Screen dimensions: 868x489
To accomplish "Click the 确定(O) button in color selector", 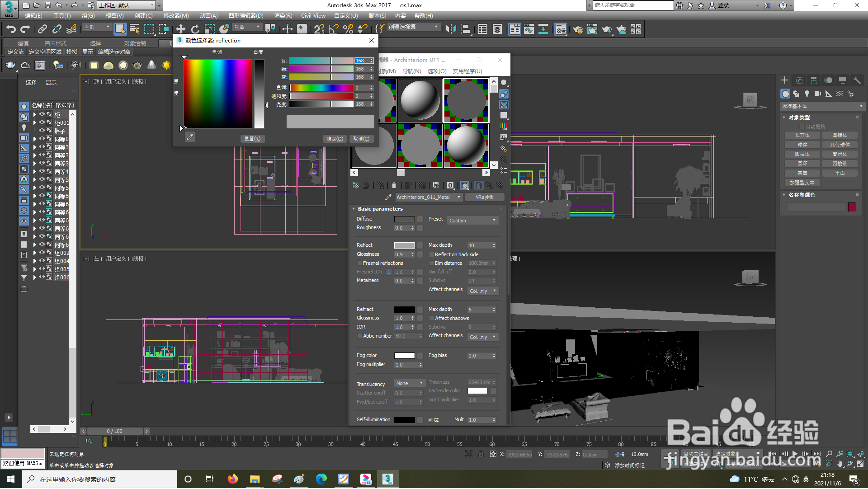I will [335, 139].
